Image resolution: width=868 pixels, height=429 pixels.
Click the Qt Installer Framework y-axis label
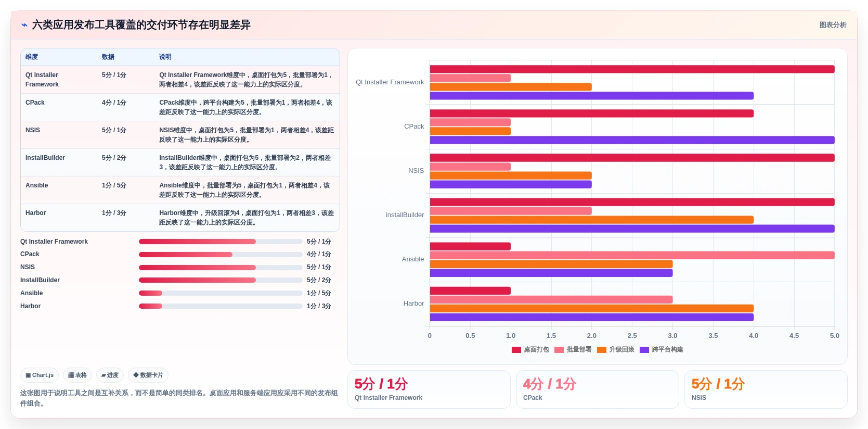[x=390, y=82]
